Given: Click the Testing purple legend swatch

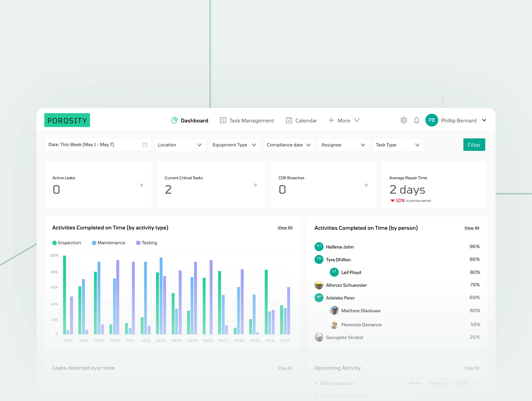Looking at the screenshot, I should click(138, 243).
